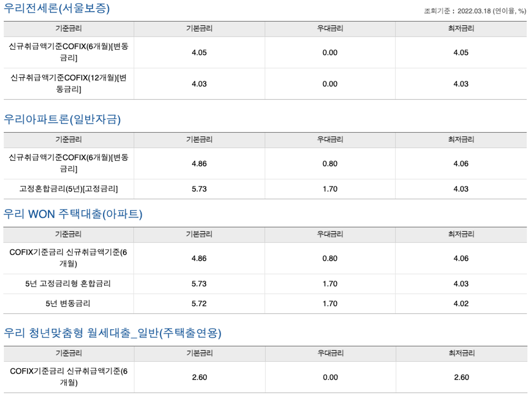Click 기본금리 4.03 in COFIX(12개월) row
The height and width of the screenshot is (396, 532).
[199, 84]
